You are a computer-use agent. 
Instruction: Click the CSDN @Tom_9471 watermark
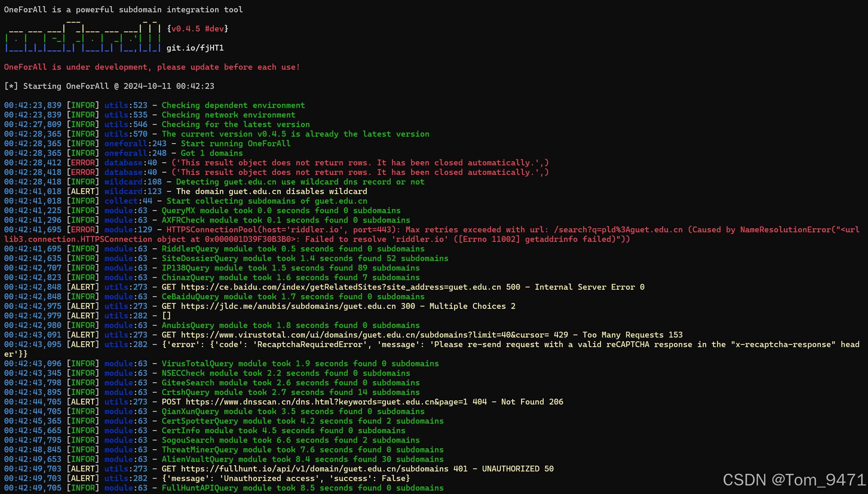point(794,480)
